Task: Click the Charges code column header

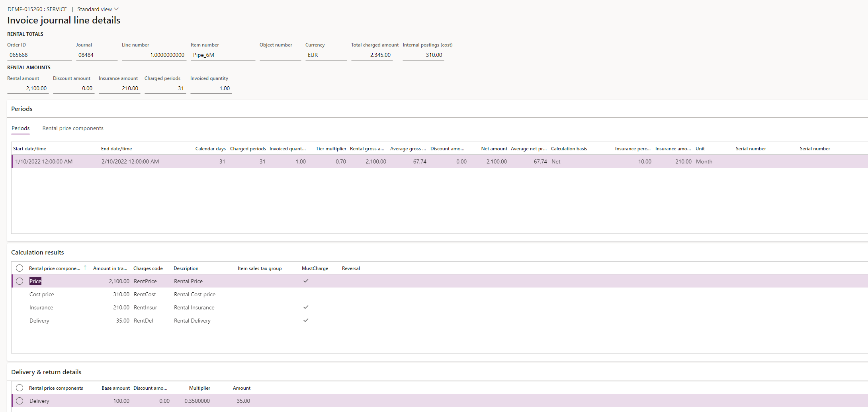Action: click(x=148, y=268)
